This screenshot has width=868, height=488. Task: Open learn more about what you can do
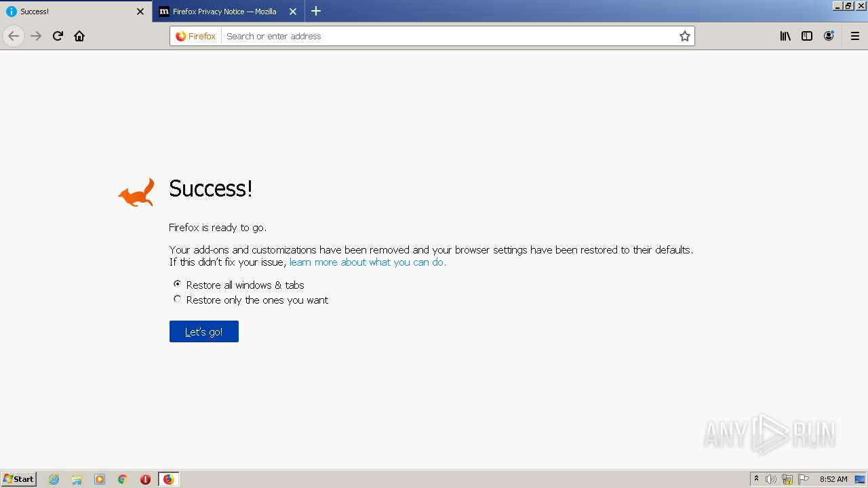pos(368,262)
